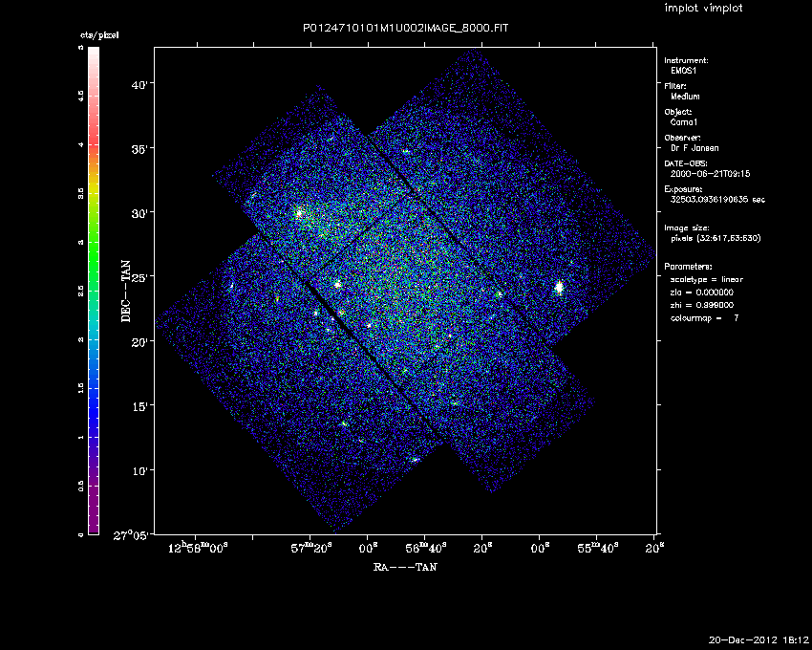
Task: Select the 'Exposure:' label
Action: (684, 189)
